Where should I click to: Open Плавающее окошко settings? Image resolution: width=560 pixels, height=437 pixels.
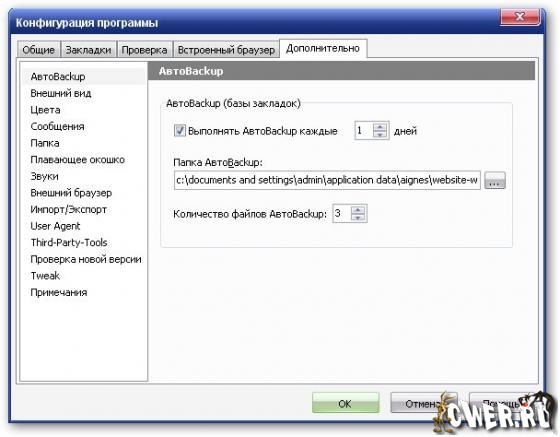point(78,160)
